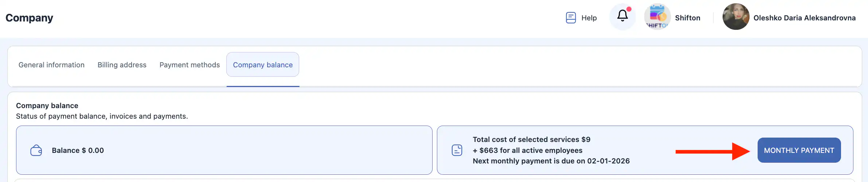Open the Billing address tab

point(122,65)
